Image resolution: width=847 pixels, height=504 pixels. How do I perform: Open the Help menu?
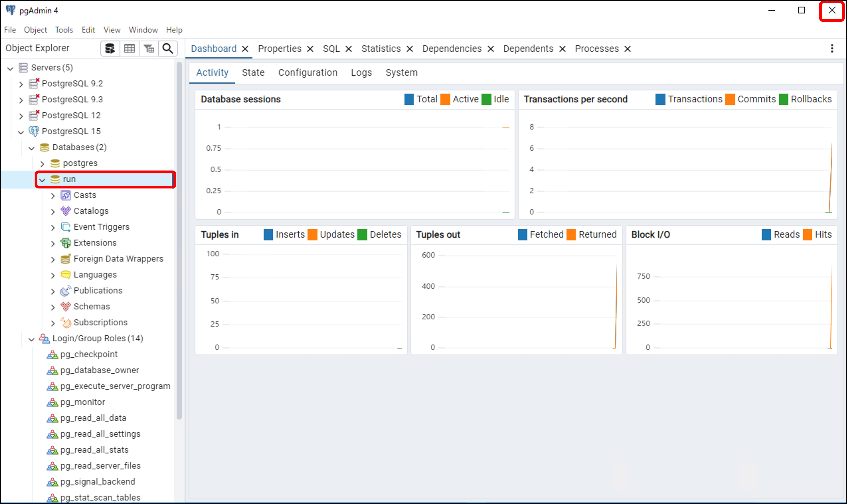174,30
